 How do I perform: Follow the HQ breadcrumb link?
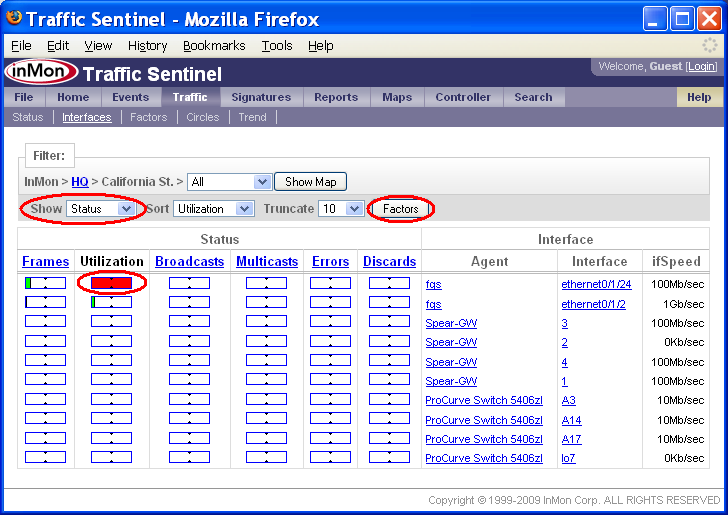(x=80, y=182)
